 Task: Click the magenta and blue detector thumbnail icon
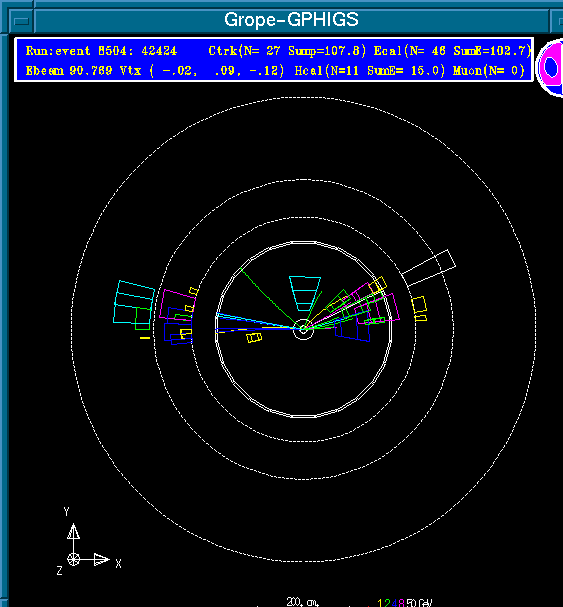(551, 67)
